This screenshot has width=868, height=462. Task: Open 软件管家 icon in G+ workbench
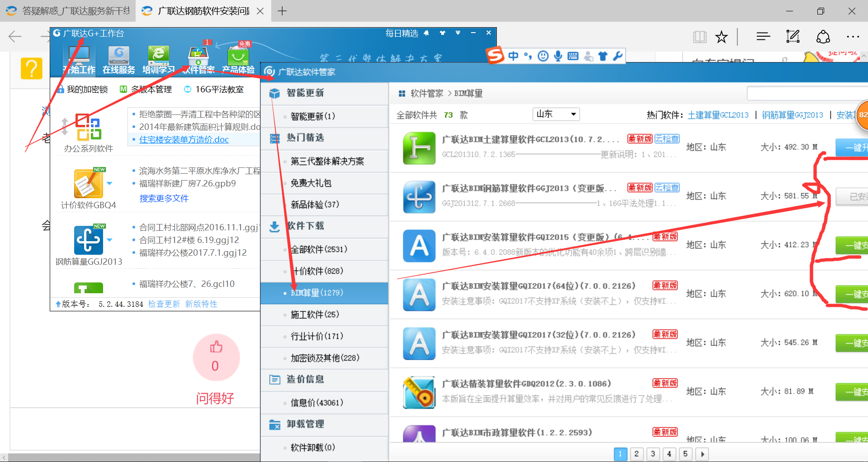[198, 59]
